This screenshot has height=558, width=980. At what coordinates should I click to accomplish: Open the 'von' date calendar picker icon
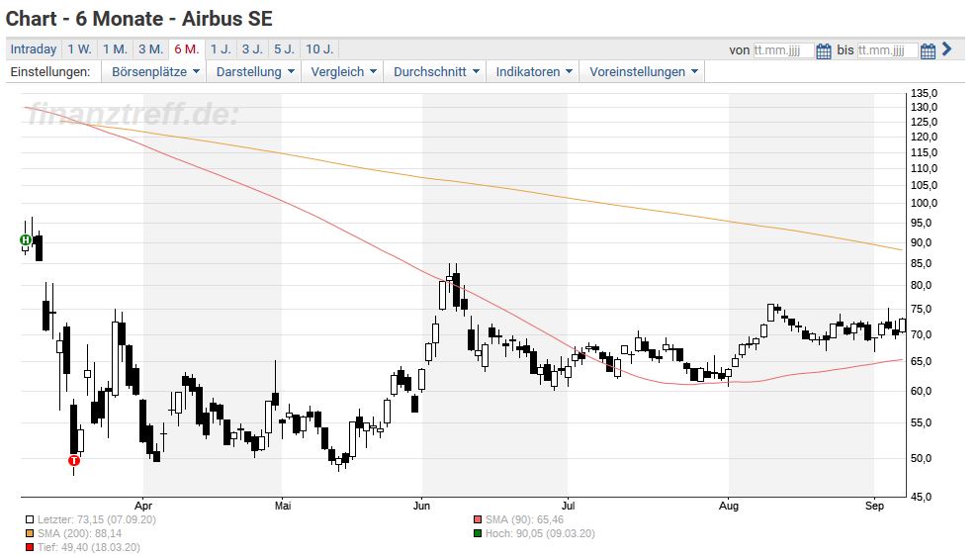(824, 50)
